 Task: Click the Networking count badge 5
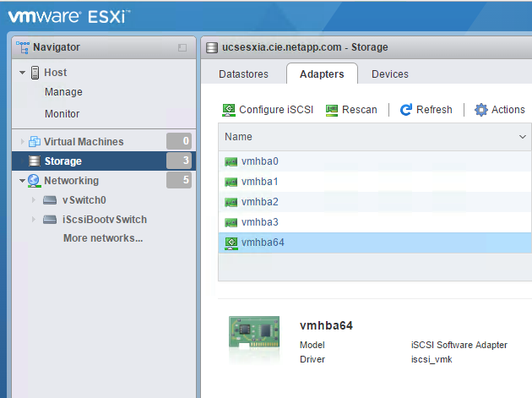[179, 180]
